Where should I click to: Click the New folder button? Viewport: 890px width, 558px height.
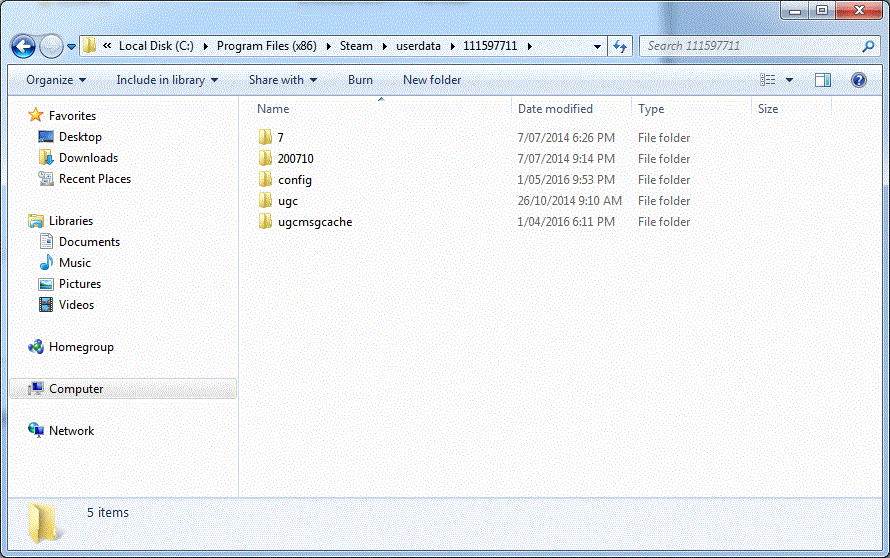click(x=432, y=80)
